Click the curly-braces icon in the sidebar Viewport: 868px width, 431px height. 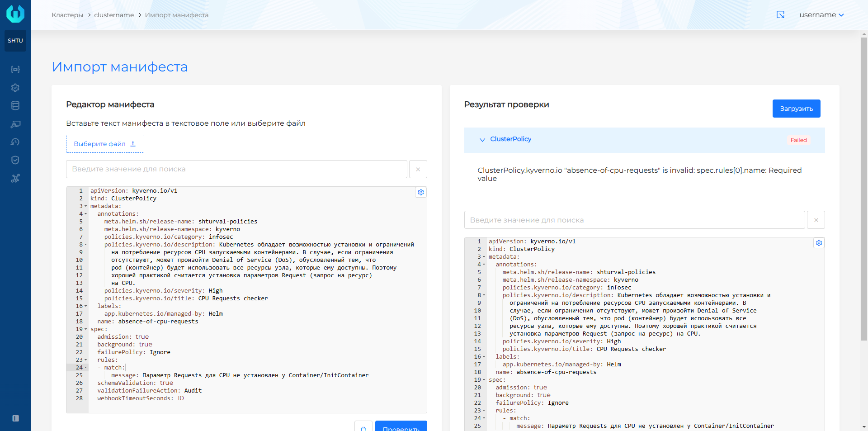[x=15, y=69]
